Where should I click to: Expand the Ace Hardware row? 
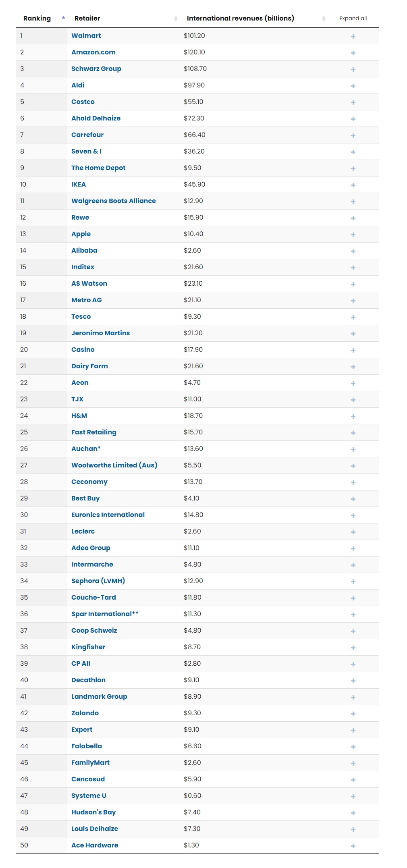pos(353,846)
